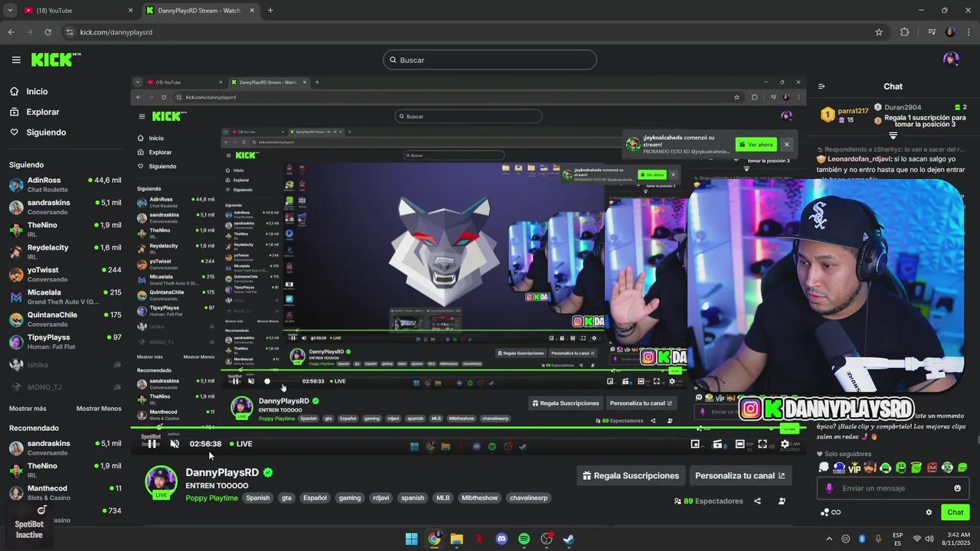The image size is (980, 551).
Task: Open Chrome tab search dropdown arrow
Action: pyautogui.click(x=10, y=11)
